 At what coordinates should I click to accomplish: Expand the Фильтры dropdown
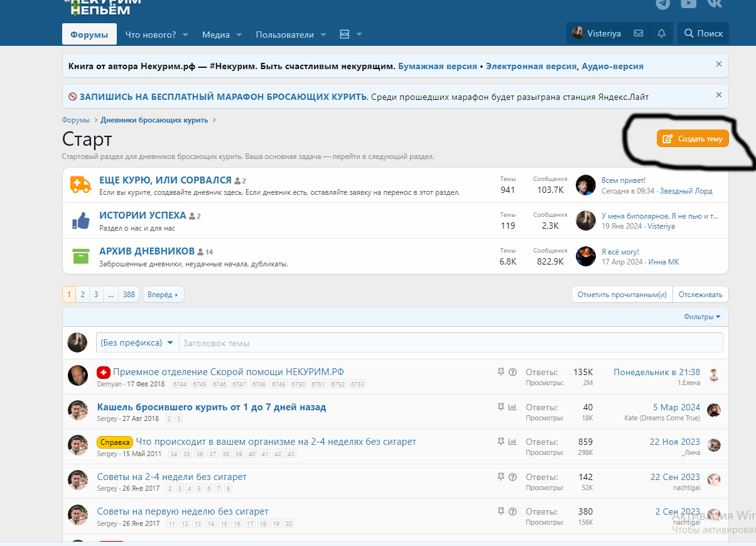pos(702,317)
